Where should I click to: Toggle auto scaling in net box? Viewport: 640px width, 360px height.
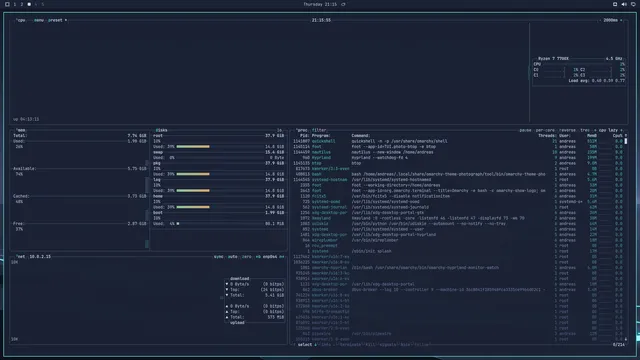pos(233,257)
